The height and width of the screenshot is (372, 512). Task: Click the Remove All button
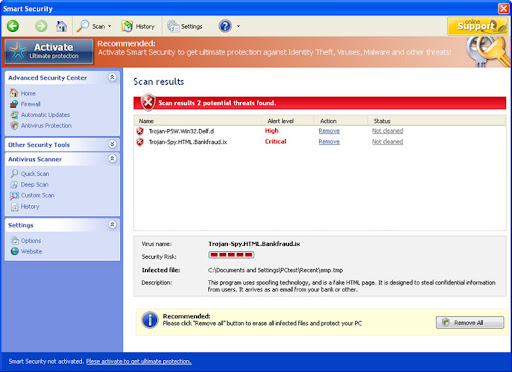click(470, 322)
